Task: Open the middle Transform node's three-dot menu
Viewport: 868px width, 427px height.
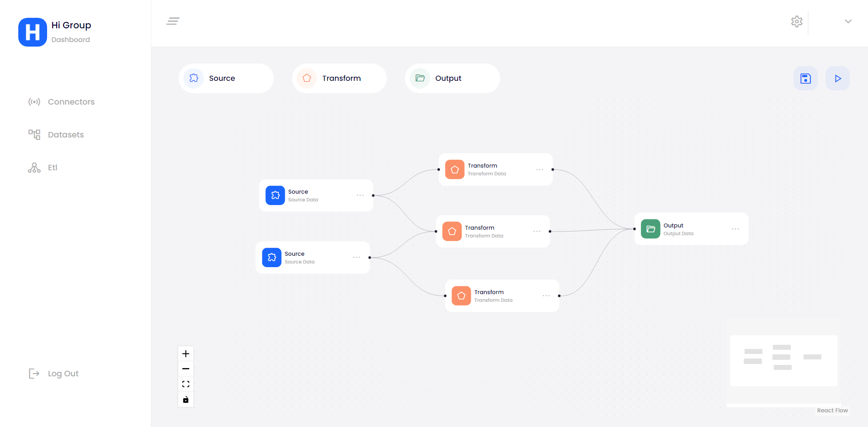Action: (x=537, y=232)
